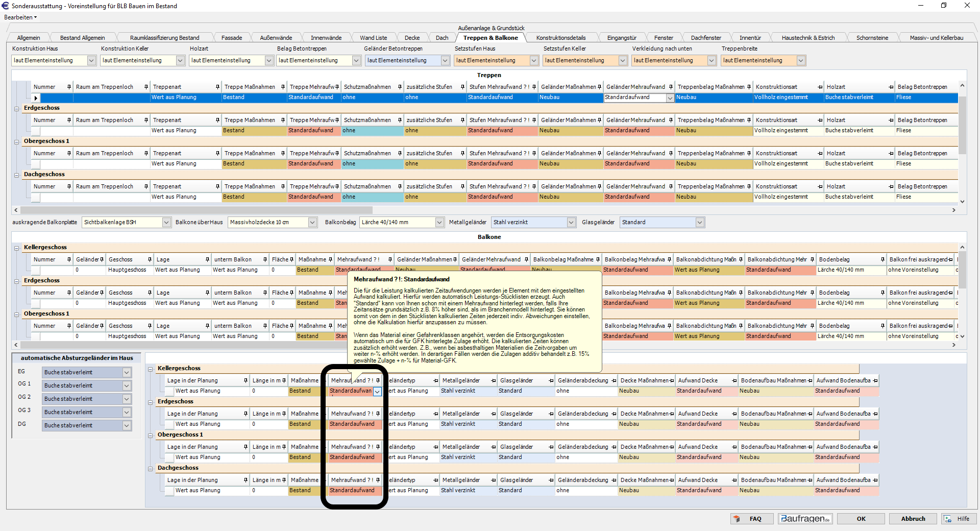Collapse the Erdgeschoss group in Treppen grid

click(x=16, y=108)
